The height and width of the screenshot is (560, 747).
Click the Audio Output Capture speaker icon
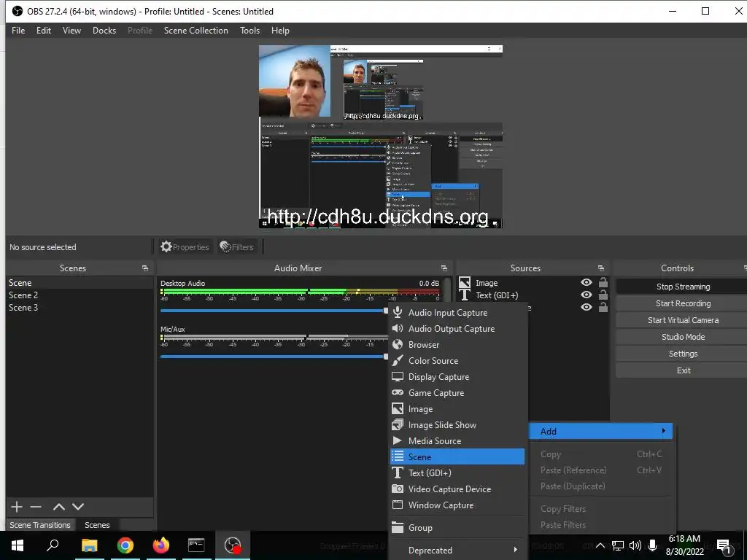click(x=398, y=329)
